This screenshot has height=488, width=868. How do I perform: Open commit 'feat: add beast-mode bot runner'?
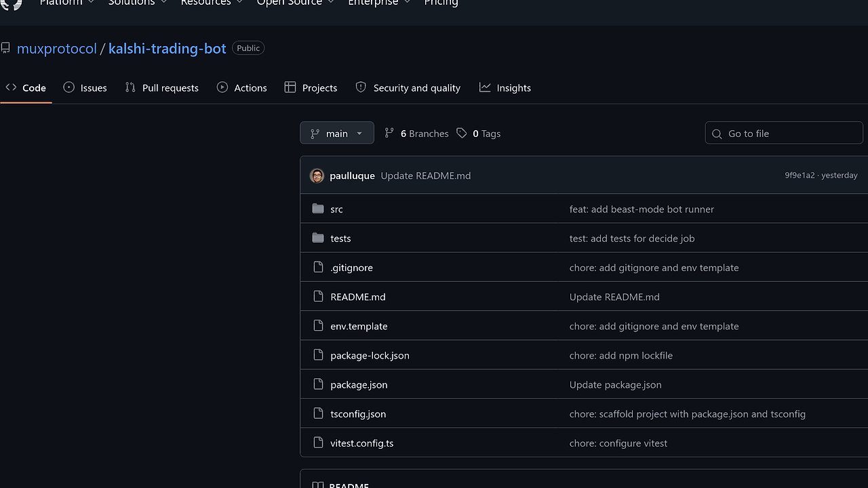pos(642,209)
